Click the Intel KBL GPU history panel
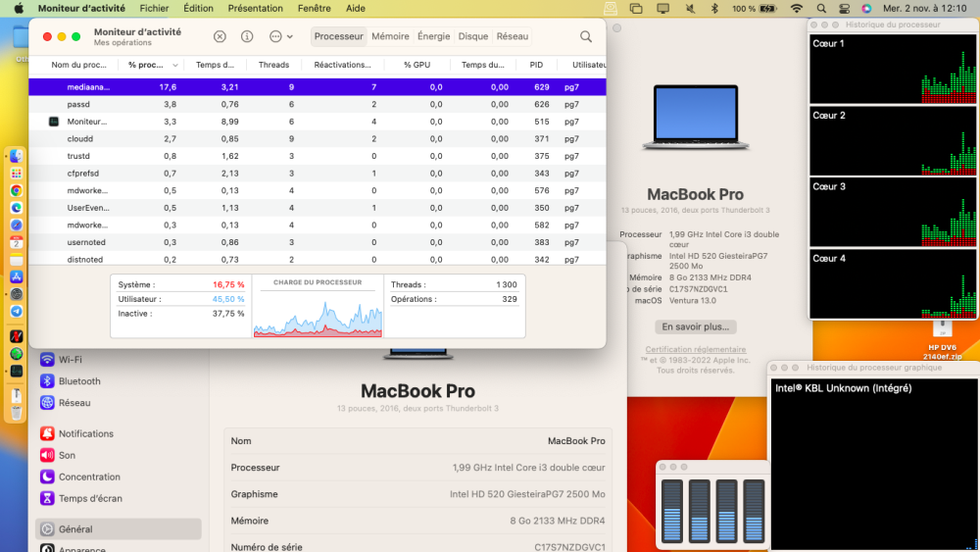Image resolution: width=980 pixels, height=552 pixels. (x=874, y=464)
